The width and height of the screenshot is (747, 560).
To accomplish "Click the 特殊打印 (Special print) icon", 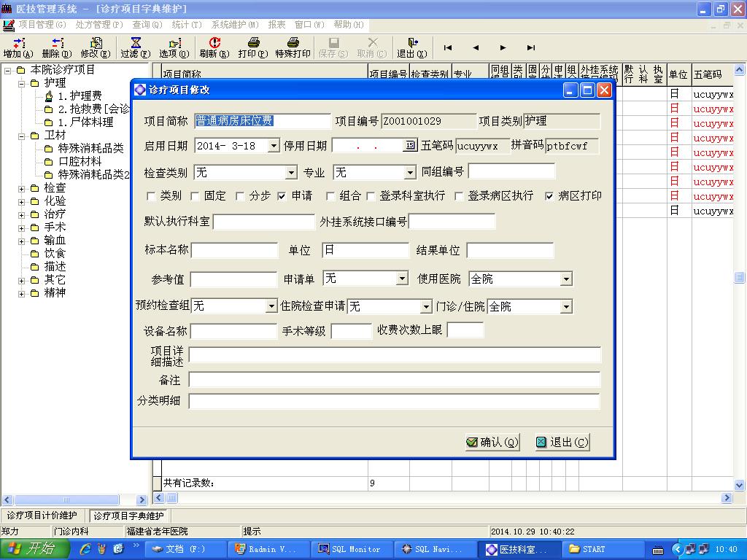I will 293,47.
